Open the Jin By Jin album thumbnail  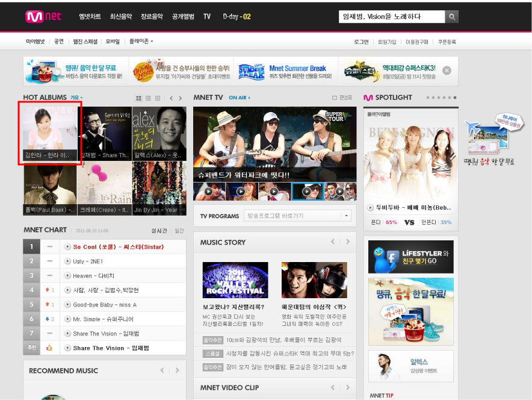(x=159, y=188)
